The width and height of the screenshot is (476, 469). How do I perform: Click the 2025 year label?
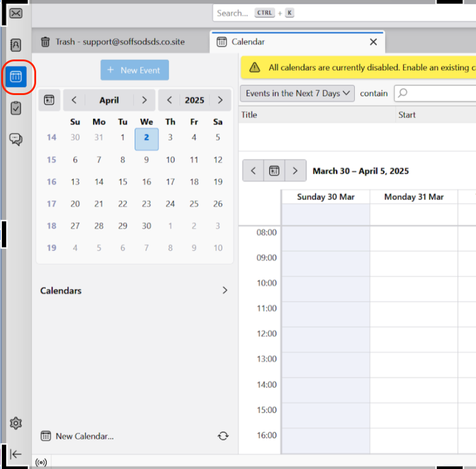click(x=195, y=100)
